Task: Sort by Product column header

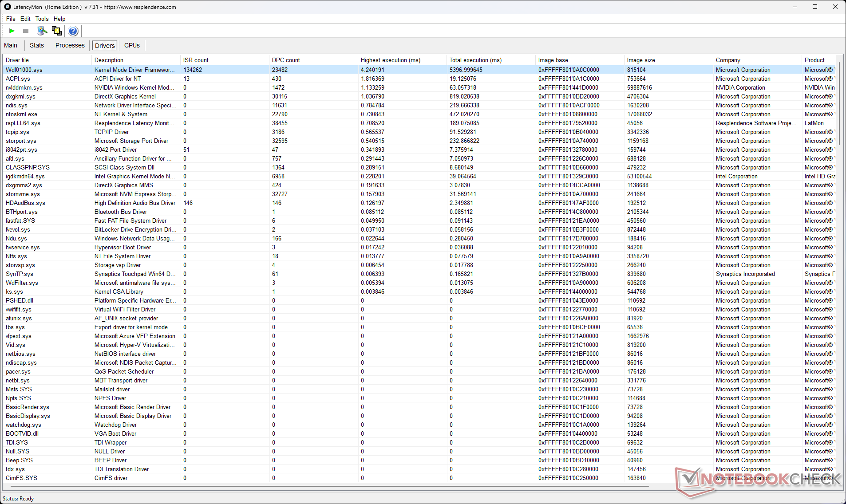Action: click(819, 60)
